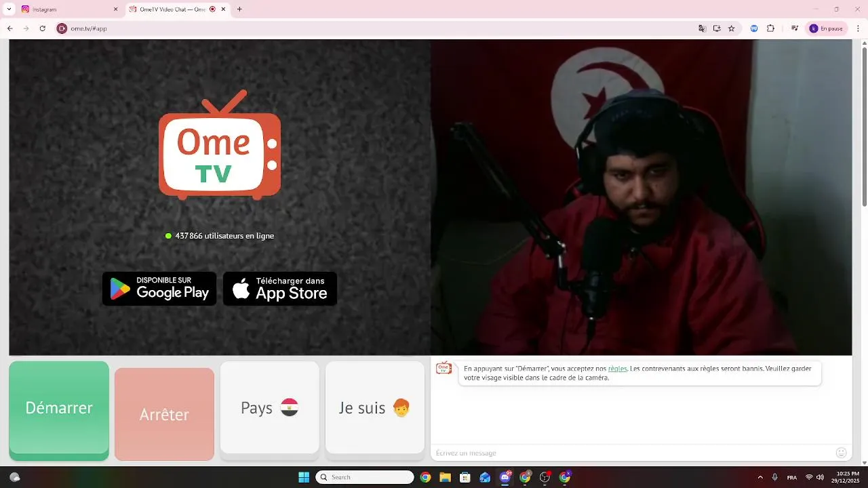Show hidden system tray icons
Image resolution: width=868 pixels, height=488 pixels.
tap(759, 477)
